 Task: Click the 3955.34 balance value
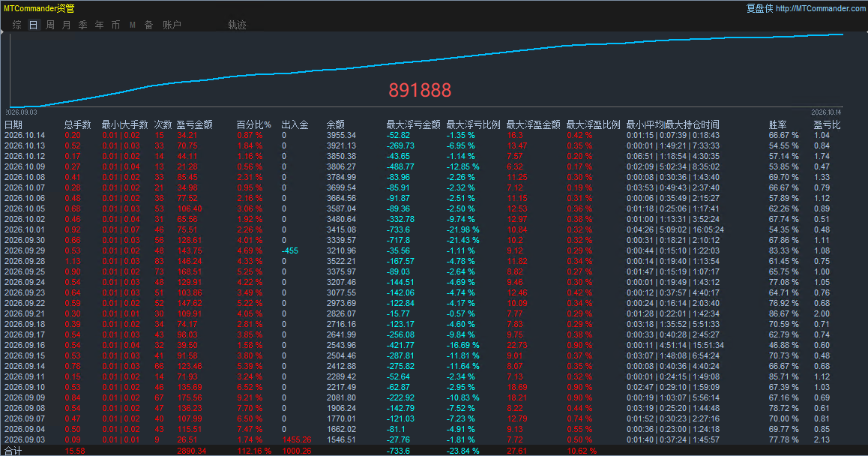(342, 135)
